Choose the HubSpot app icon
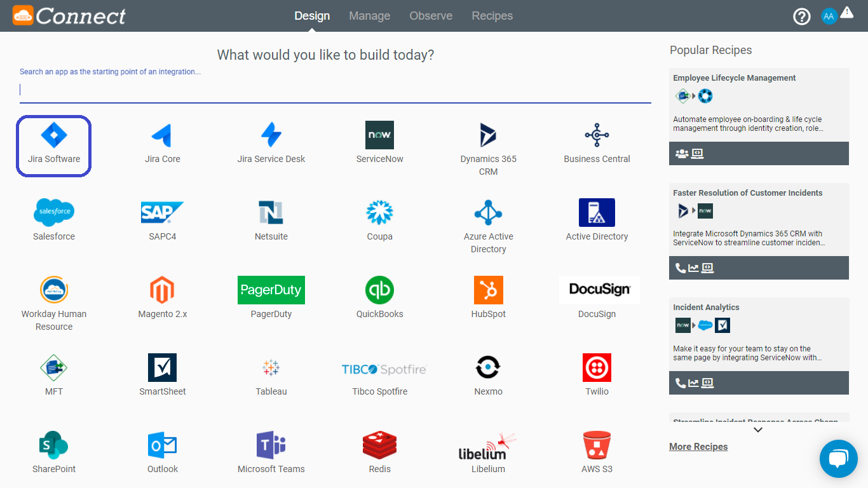 (488, 290)
